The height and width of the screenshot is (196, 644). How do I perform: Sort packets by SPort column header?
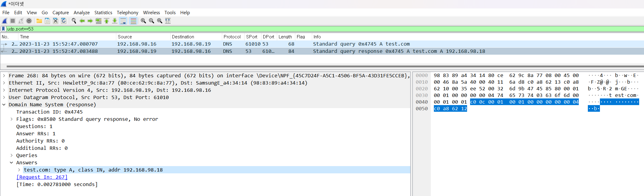pos(253,37)
